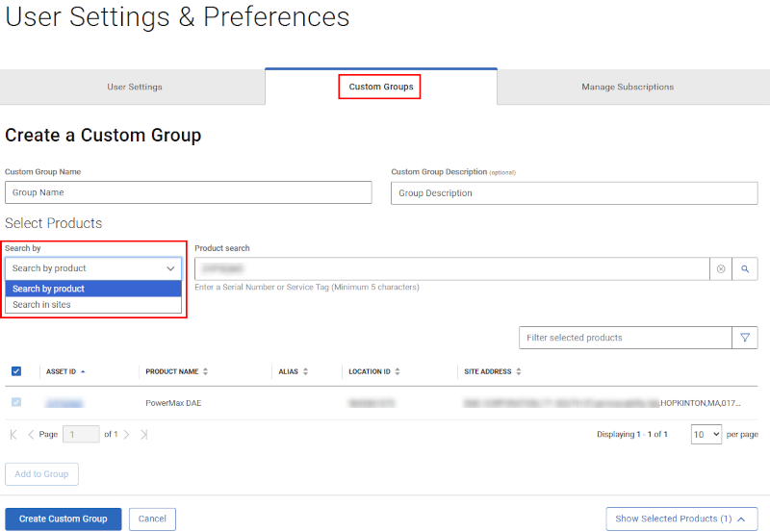Expand Show Selected Products panel
Image resolution: width=770 pixels, height=532 pixels.
click(x=681, y=519)
